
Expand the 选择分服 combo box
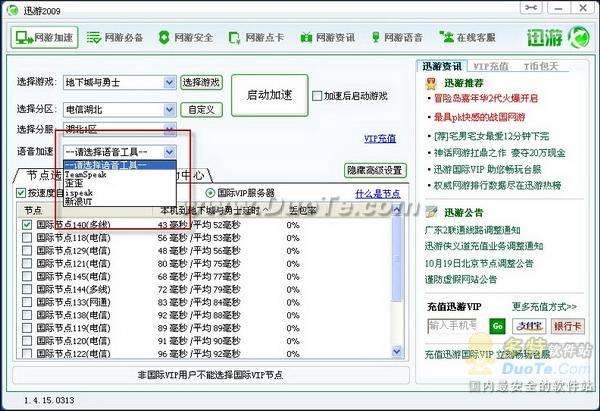coord(170,129)
